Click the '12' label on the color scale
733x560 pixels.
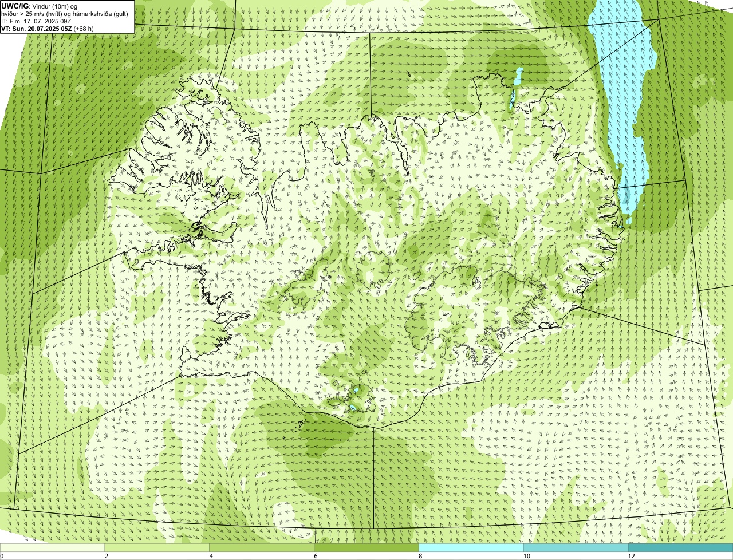(631, 556)
